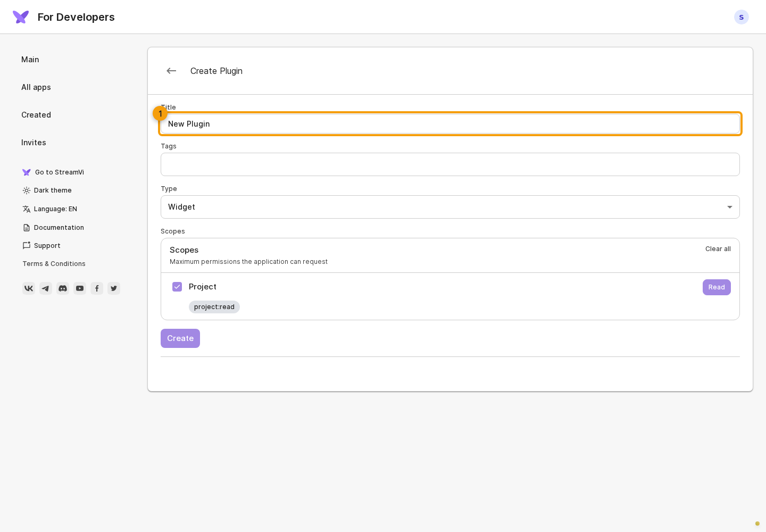Click the Language: EN label
This screenshot has width=766, height=532.
tap(55, 209)
